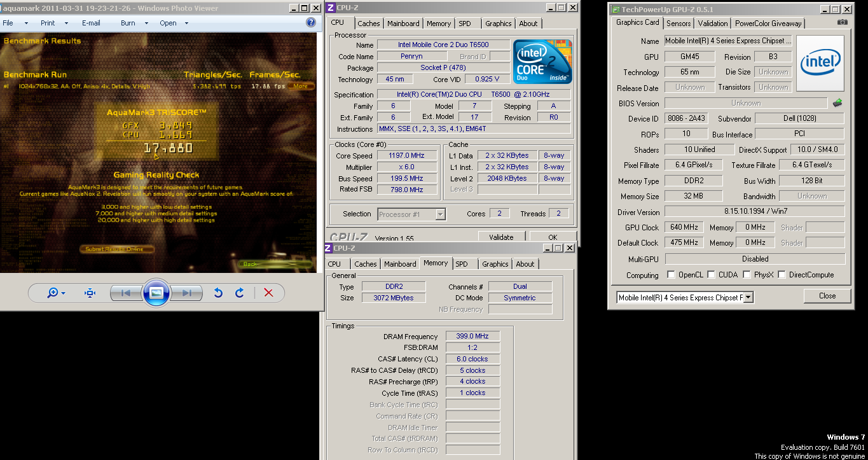868x460 pixels.
Task: Open the Burn dropdown menu
Action: click(x=134, y=23)
